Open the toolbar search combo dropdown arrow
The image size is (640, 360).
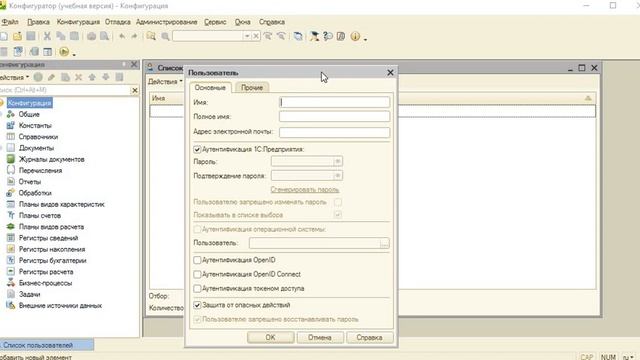tap(247, 36)
